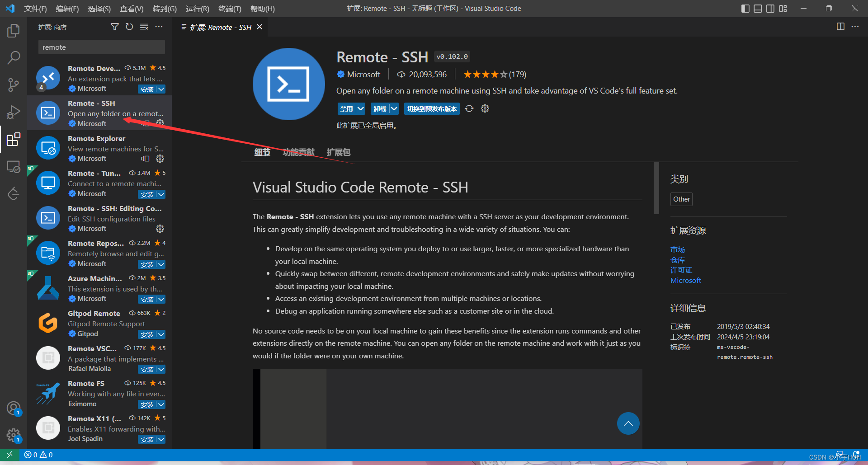Select Remote FS in the extension list
The height and width of the screenshot is (465, 868).
tap(99, 394)
